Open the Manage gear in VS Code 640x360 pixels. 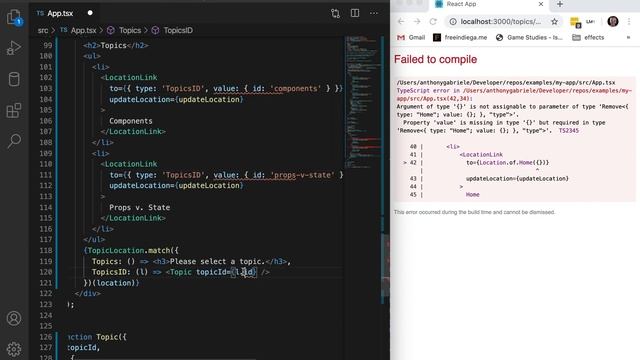(14, 349)
